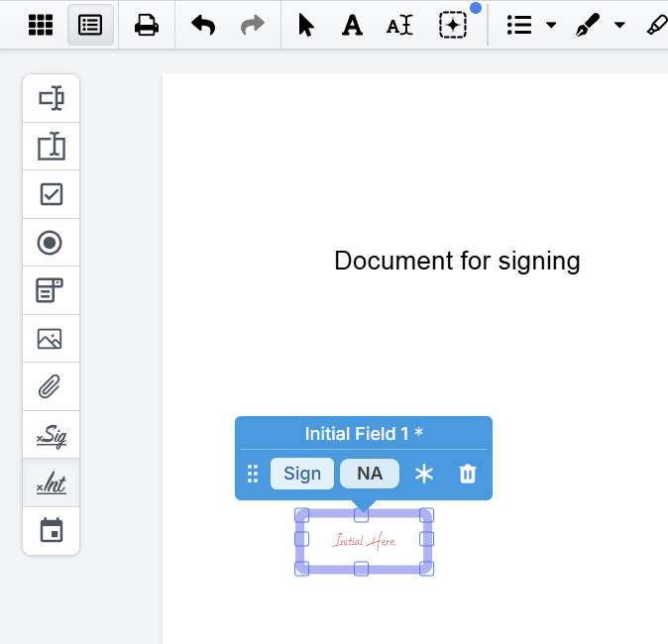
Task: Select the fountain pen draw tool
Action: (588, 25)
